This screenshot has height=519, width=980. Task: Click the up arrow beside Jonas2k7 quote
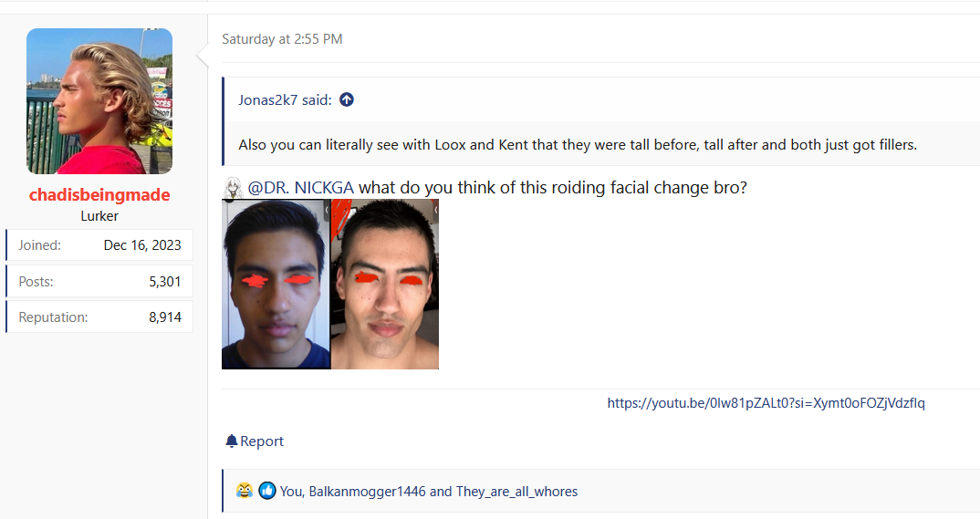[347, 100]
